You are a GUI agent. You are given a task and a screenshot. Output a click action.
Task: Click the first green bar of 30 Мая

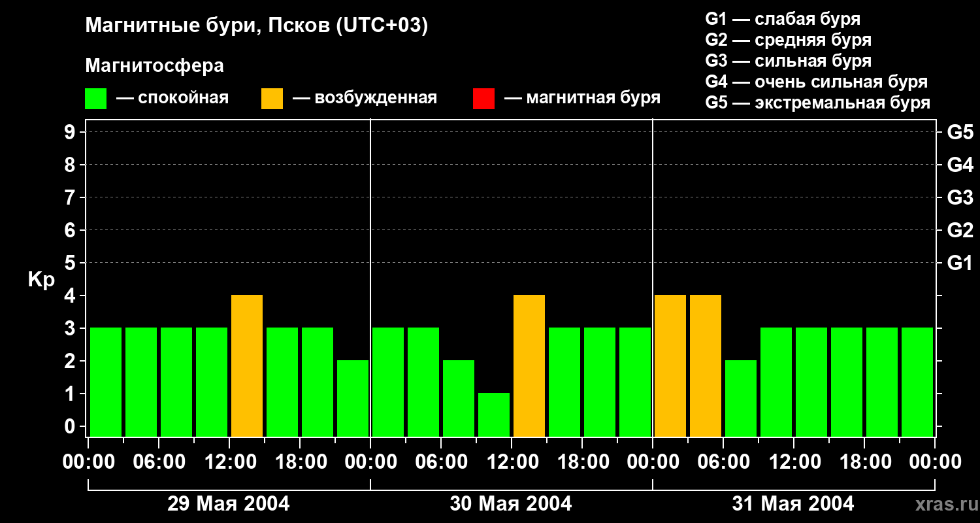tap(388, 382)
